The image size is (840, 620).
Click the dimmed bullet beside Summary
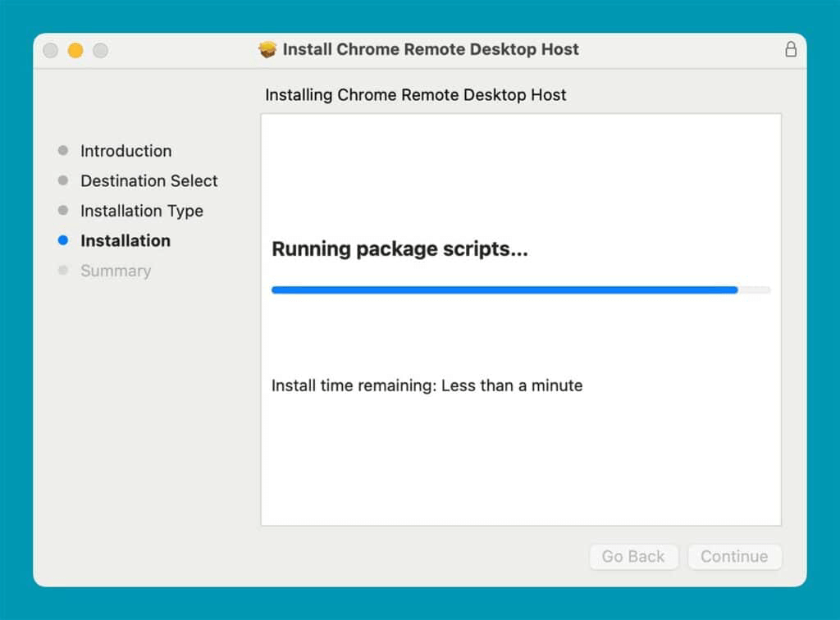63,271
